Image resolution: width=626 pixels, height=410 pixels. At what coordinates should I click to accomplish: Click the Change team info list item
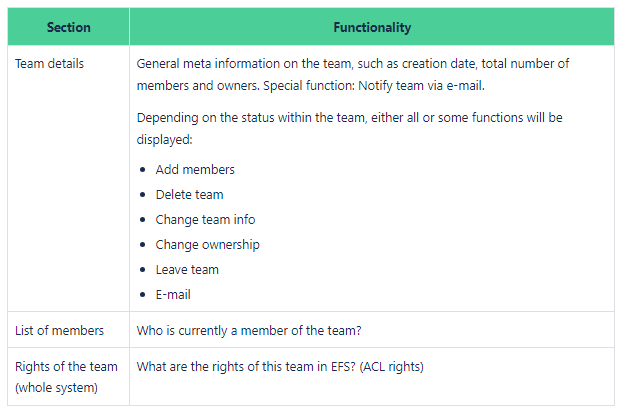coord(205,220)
